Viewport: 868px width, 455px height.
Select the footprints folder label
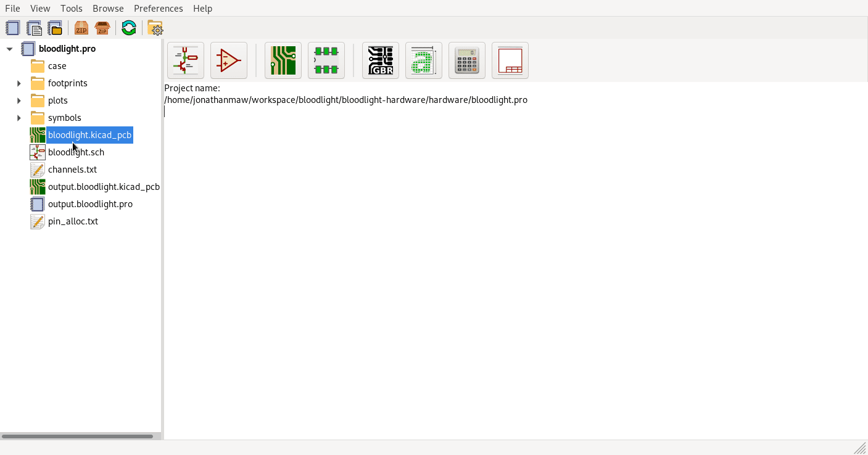tap(68, 83)
